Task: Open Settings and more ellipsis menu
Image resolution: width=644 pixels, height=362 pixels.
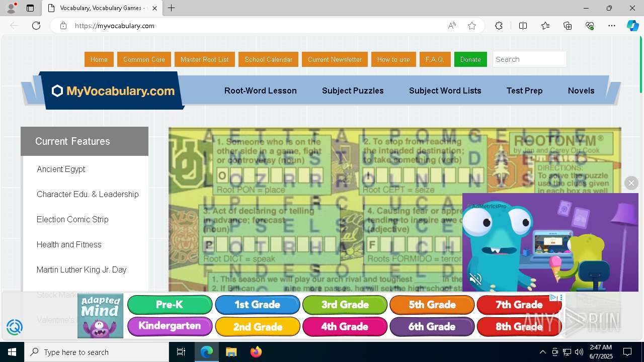Action: pos(612,26)
